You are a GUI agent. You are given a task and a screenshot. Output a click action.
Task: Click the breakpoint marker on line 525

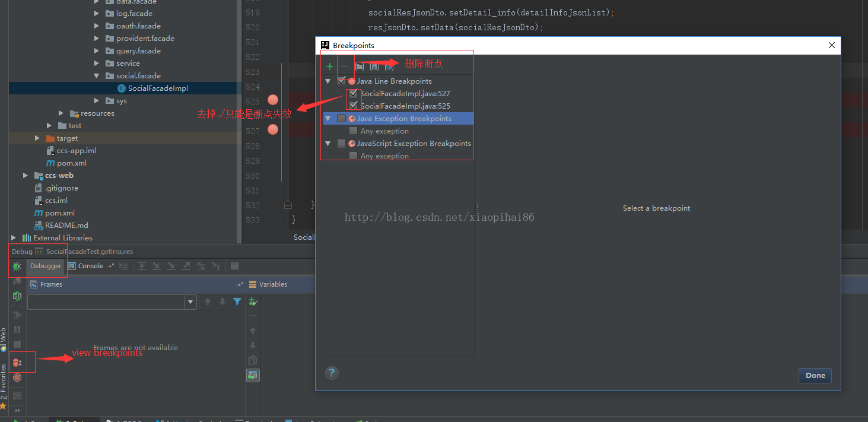pyautogui.click(x=273, y=100)
